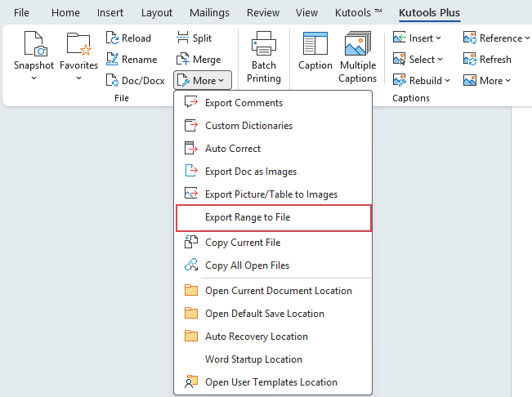Click the Multiple Captions icon
Image resolution: width=532 pixels, height=397 pixels.
pyautogui.click(x=358, y=43)
